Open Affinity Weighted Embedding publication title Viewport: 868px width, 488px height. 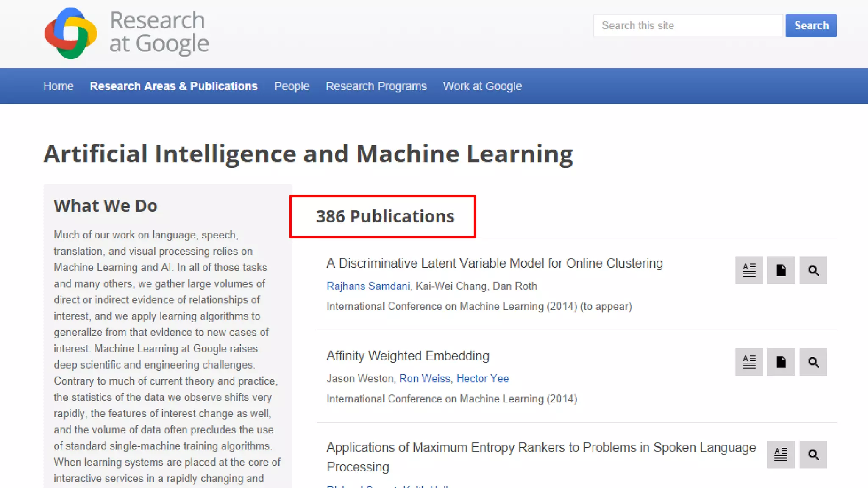tap(408, 356)
